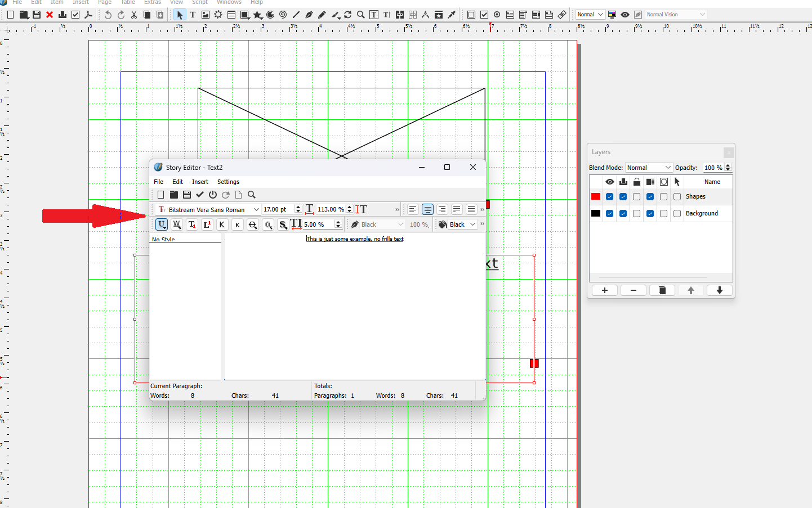812x508 pixels.
Task: Open Story Editor Insert menu
Action: 200,182
